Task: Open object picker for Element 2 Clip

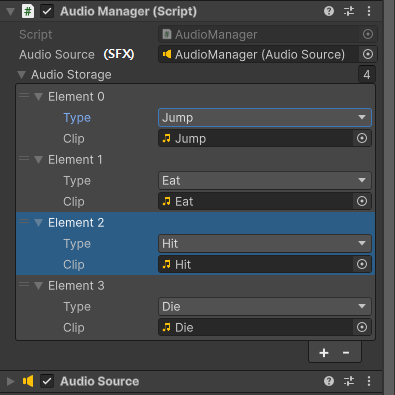Action: (362, 264)
